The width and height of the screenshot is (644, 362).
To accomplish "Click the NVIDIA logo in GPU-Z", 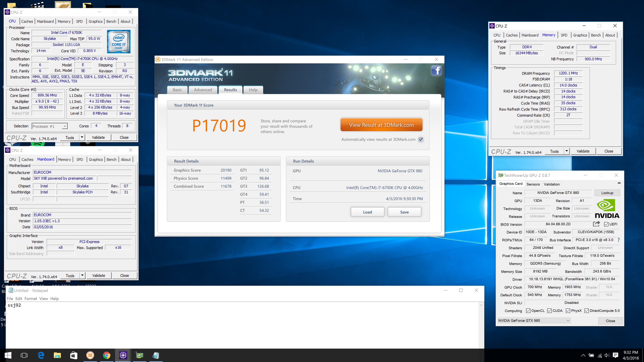I will [x=607, y=209].
